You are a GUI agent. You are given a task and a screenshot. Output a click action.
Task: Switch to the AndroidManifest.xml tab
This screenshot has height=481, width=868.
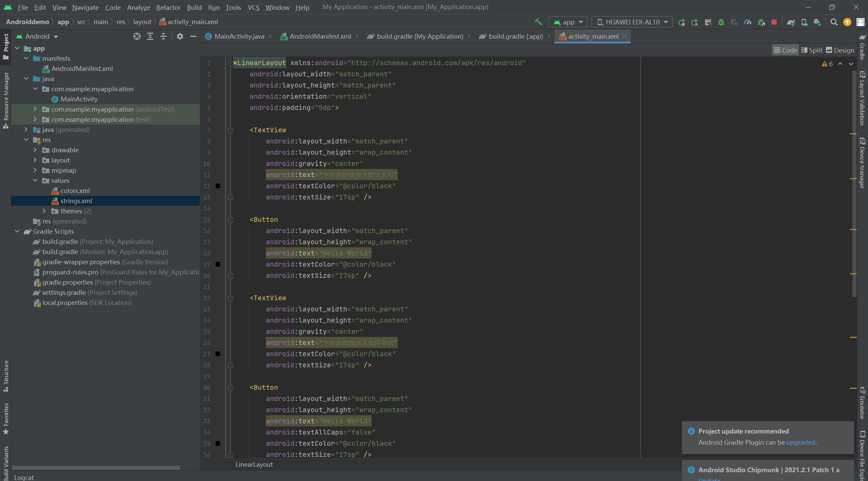tap(320, 36)
